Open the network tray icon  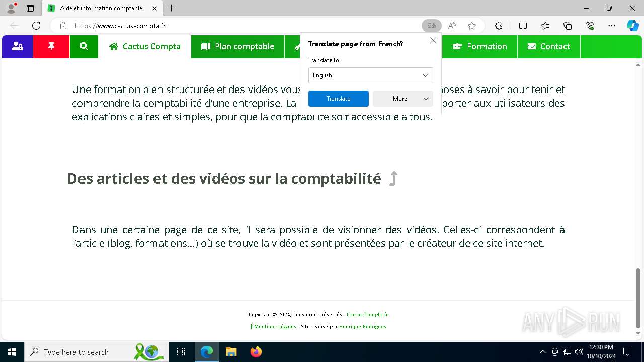(x=567, y=352)
